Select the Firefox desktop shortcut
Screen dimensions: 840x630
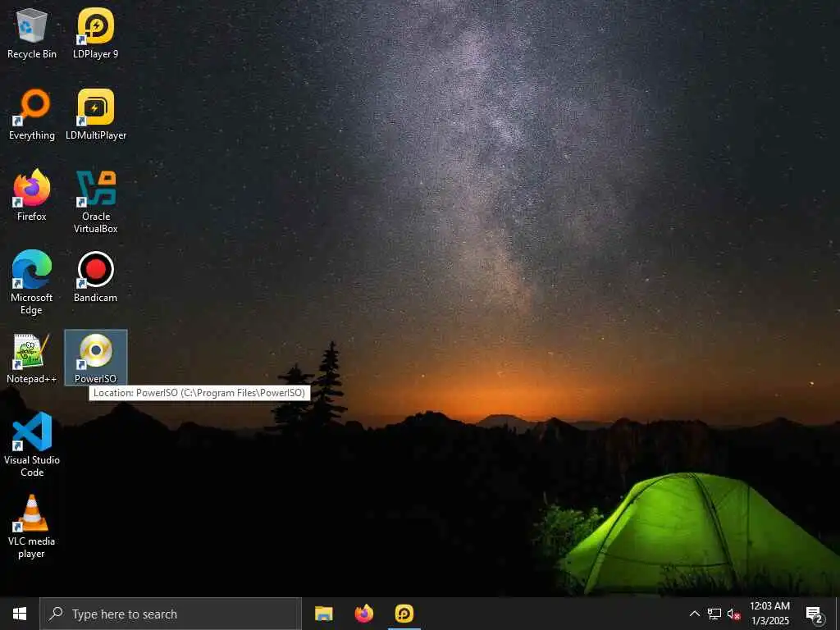[32, 195]
